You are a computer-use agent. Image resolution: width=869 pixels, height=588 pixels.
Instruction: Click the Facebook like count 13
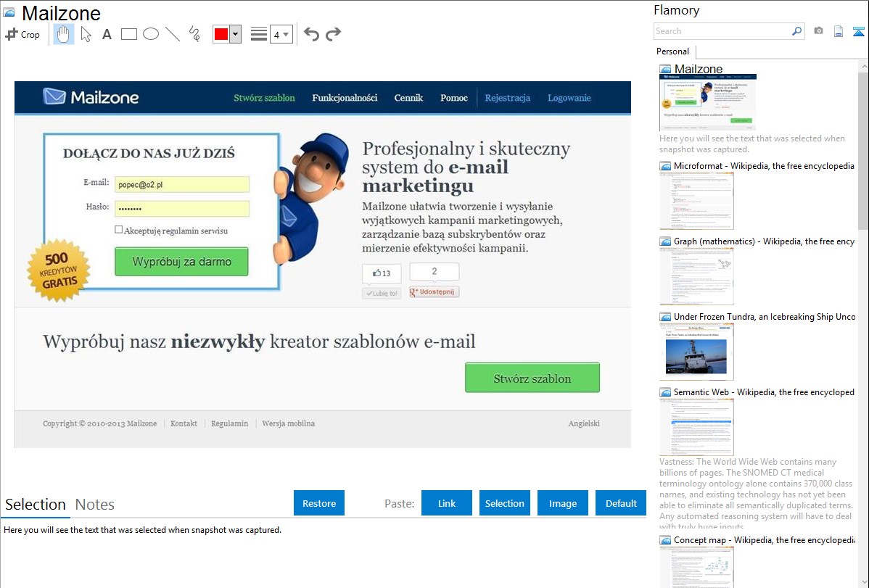[x=382, y=273]
